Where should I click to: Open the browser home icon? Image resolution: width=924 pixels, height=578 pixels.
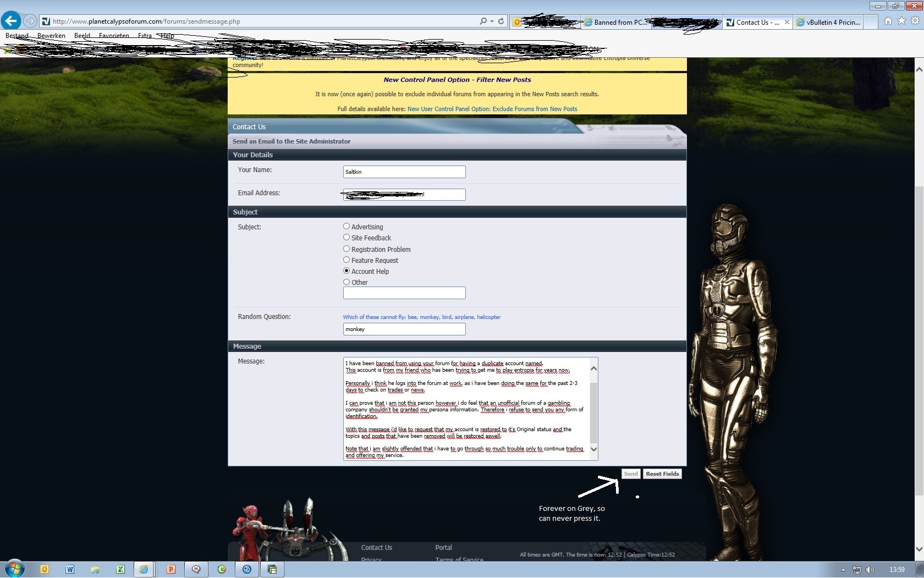point(888,21)
